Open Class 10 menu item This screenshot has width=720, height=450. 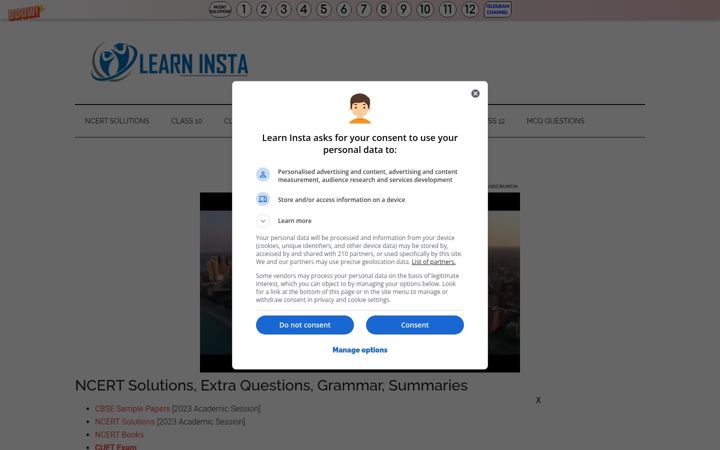[x=186, y=121]
